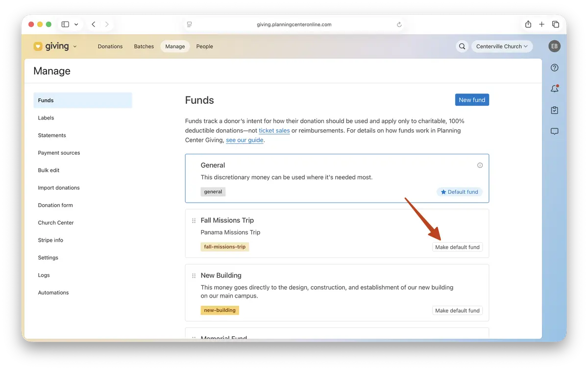Select the Manage tab
Viewport: 588px width, 370px height.
tap(175, 46)
